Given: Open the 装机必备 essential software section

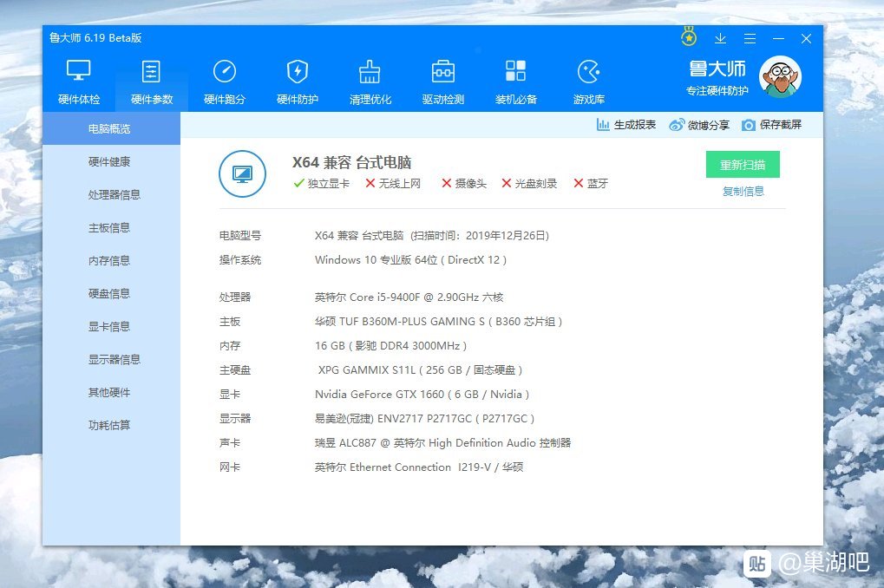Looking at the screenshot, I should point(516,82).
